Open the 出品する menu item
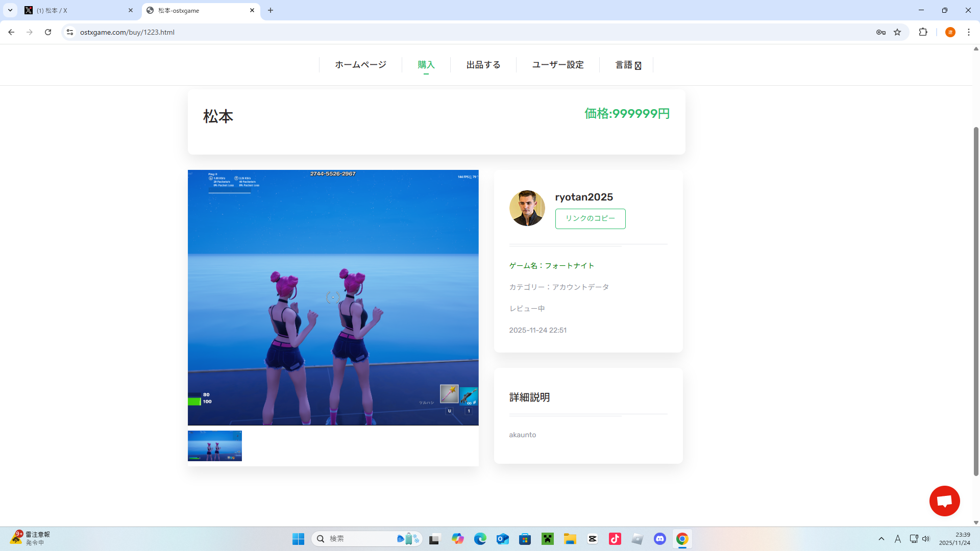Viewport: 980px width, 551px height. coord(483,65)
